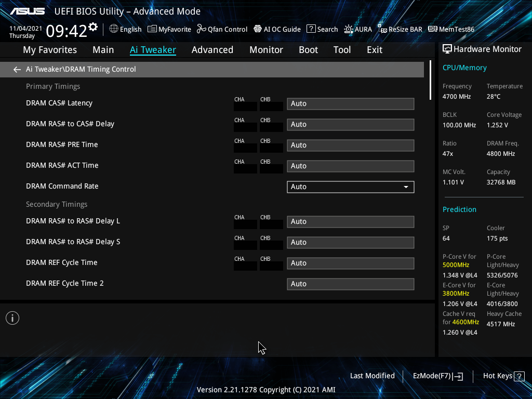The image size is (532, 399).
Task: Open AURA lighting icon
Action: [349, 29]
